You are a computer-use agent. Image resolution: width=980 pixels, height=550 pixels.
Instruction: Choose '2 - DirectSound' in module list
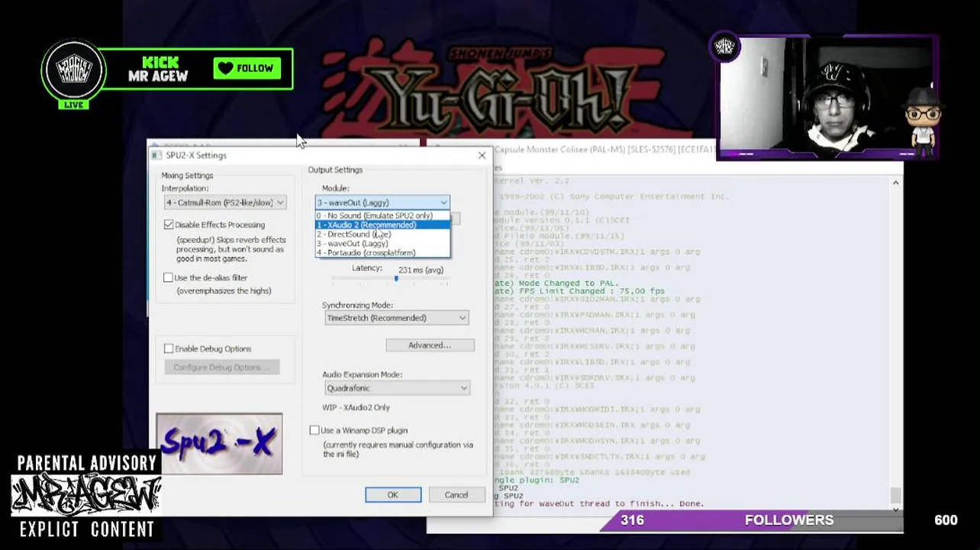(x=382, y=234)
